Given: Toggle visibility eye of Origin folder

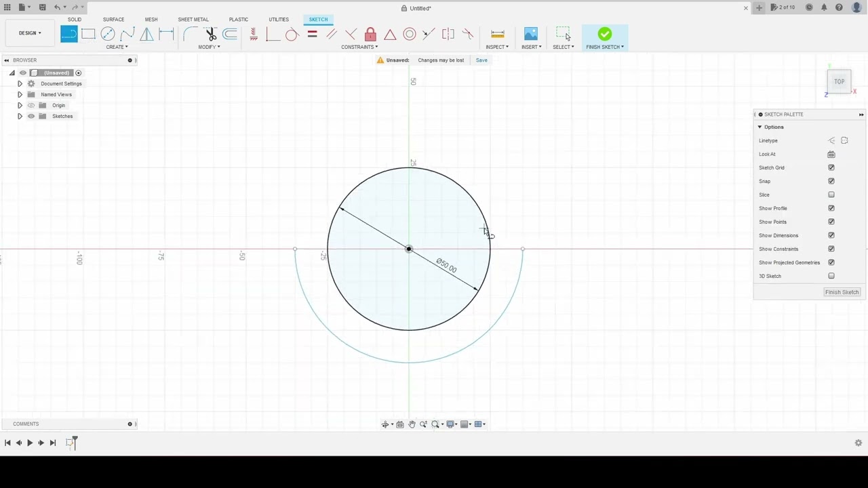Looking at the screenshot, I should coord(31,105).
